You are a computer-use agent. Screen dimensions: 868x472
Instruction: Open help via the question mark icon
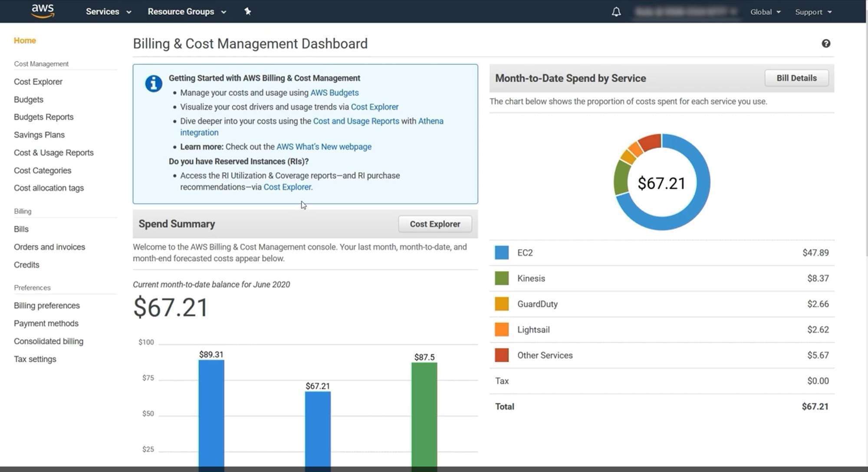826,43
